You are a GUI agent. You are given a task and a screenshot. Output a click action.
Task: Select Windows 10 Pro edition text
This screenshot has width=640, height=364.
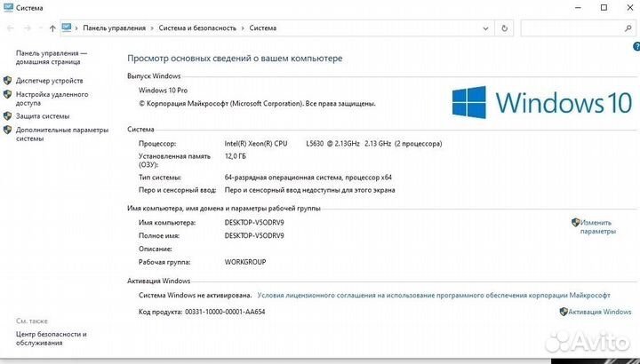(x=163, y=91)
